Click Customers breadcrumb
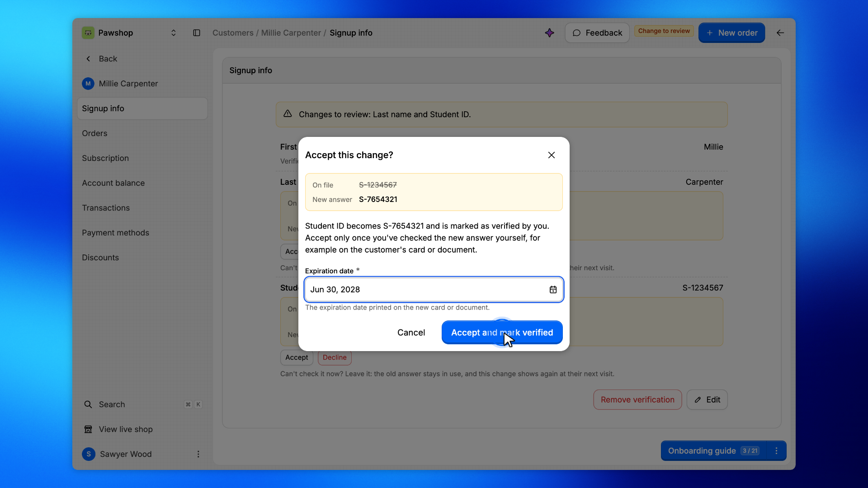The height and width of the screenshot is (488, 868). coord(233,33)
